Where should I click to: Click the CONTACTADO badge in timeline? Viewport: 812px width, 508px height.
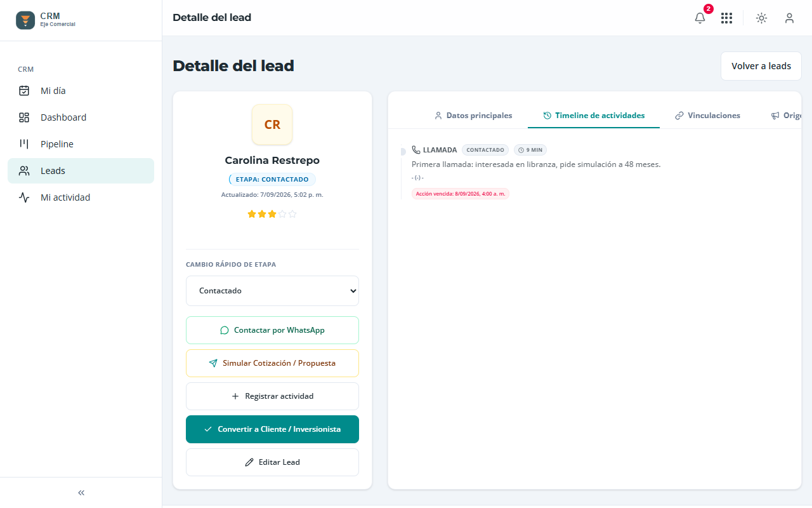485,150
